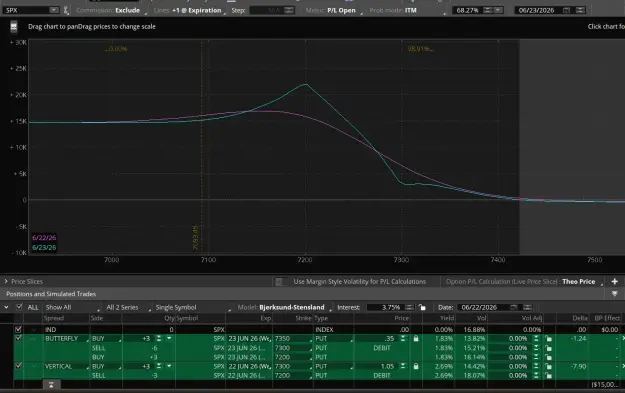Open BUTTERFLY quantity dropdown arrow
Image resolution: width=625 pixels, height=393 pixels.
pos(169,338)
